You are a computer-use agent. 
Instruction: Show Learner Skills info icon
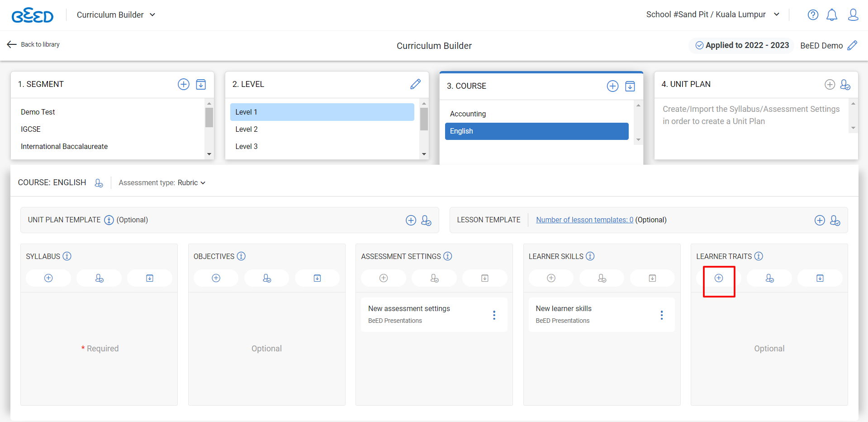click(590, 256)
